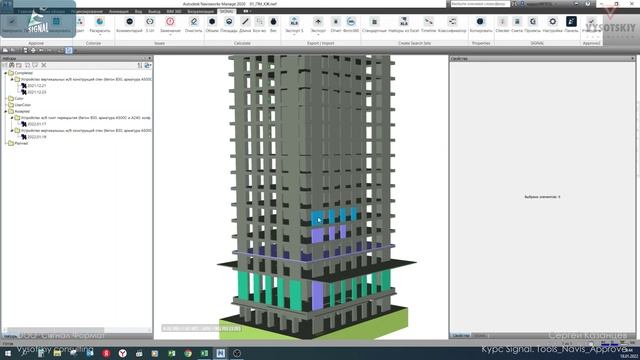Select the SIGNAL ribbon tab
640x360 pixels.
[x=227, y=11]
